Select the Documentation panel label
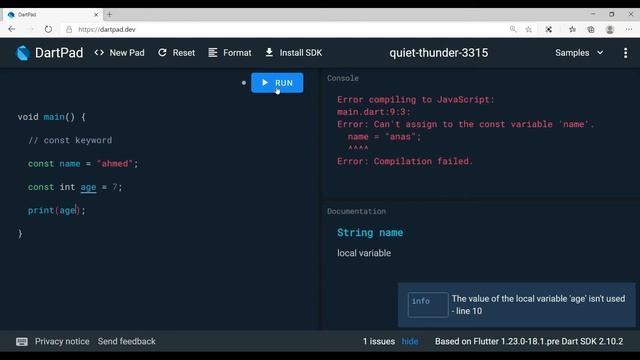The height and width of the screenshot is (360, 640). click(x=356, y=211)
